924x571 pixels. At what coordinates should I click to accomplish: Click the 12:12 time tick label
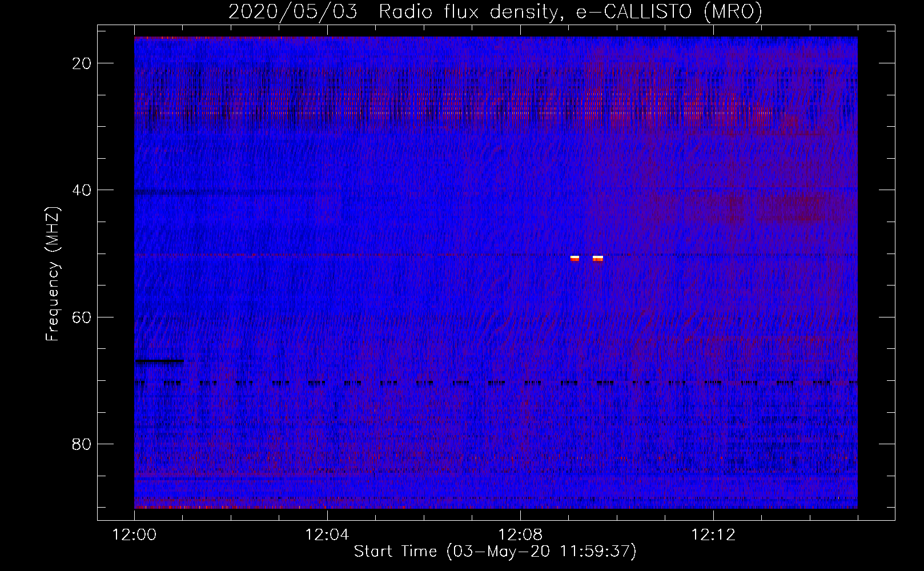[x=713, y=535]
